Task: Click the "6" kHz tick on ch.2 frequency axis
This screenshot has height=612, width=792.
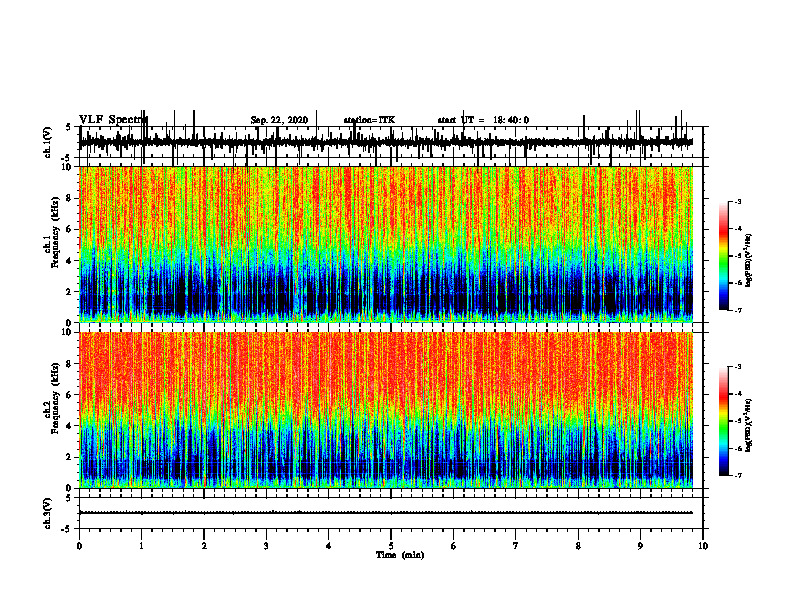Action: (69, 395)
